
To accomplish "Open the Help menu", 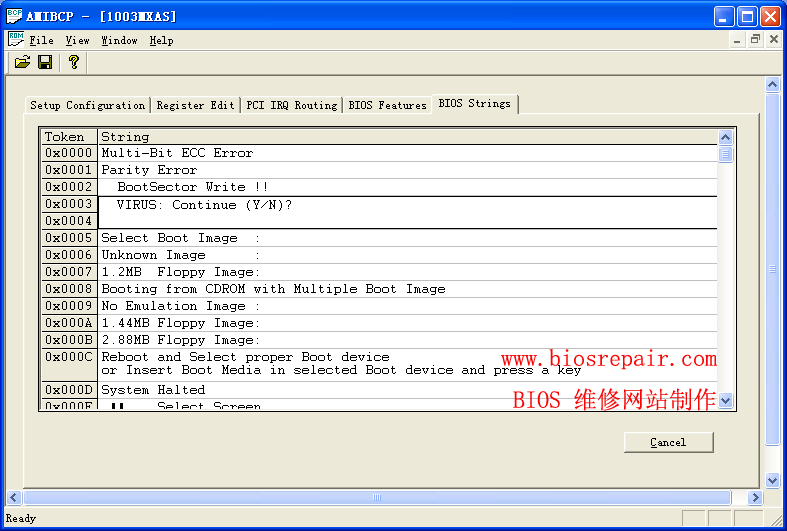I will click(x=161, y=40).
